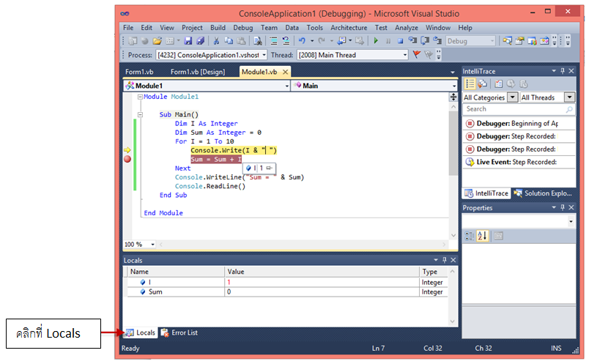Click the alphabetical sort icon in Properties

click(482, 236)
